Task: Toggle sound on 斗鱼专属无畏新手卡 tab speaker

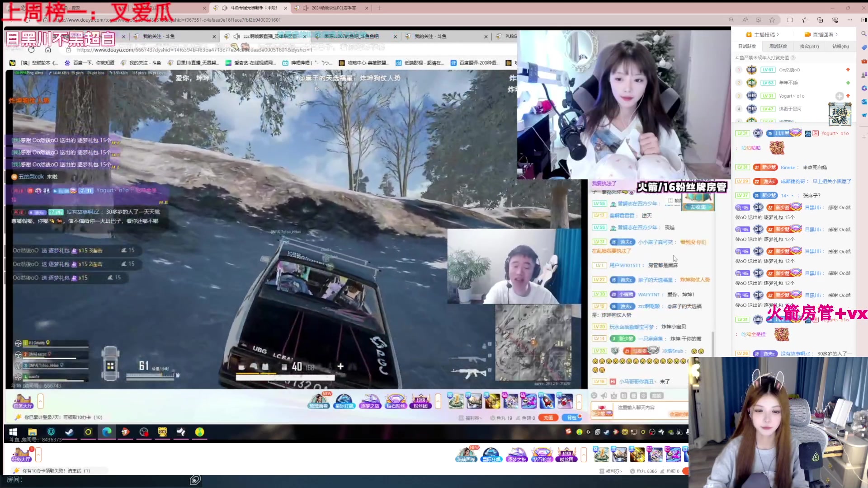Action: 224,8
